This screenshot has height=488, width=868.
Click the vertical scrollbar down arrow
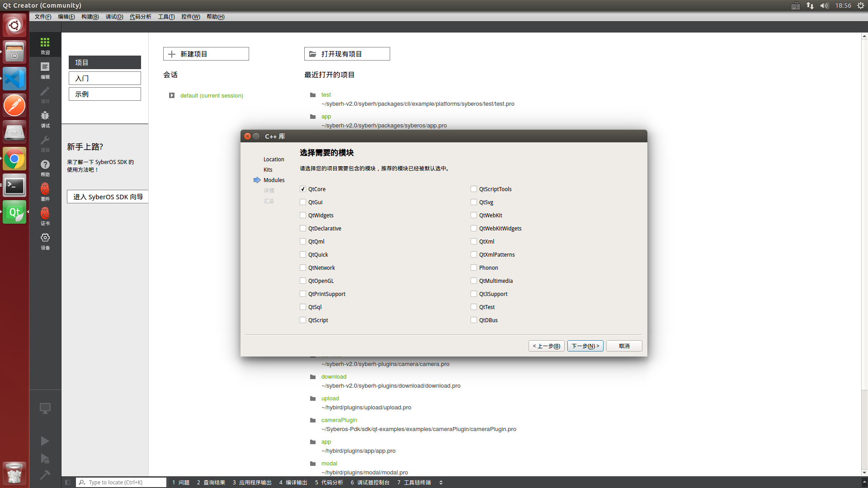864,473
